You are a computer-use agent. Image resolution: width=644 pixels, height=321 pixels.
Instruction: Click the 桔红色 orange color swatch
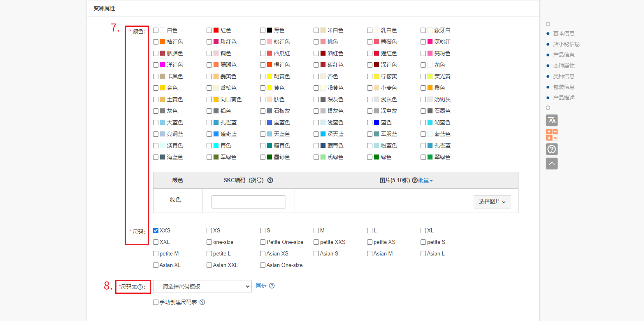click(163, 42)
